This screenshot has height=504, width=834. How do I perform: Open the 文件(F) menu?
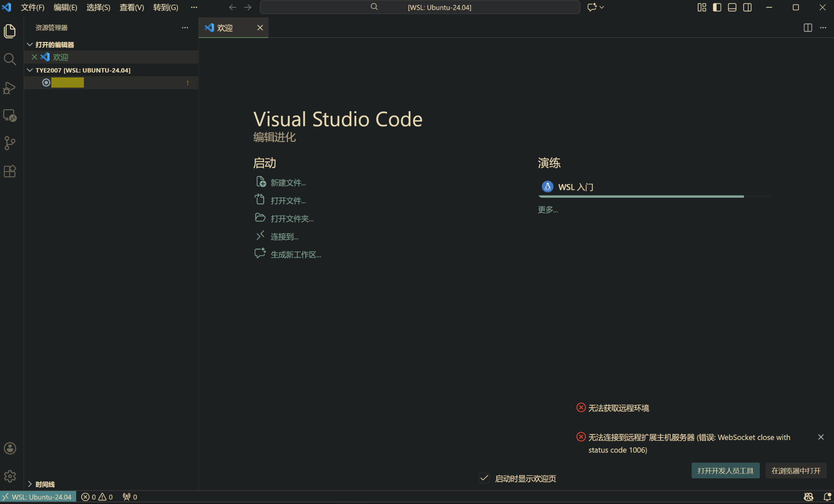tap(33, 7)
